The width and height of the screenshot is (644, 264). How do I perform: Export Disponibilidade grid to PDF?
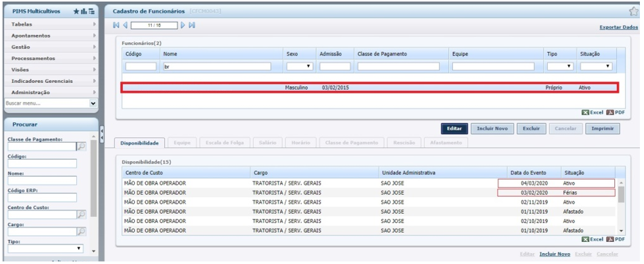click(x=616, y=239)
